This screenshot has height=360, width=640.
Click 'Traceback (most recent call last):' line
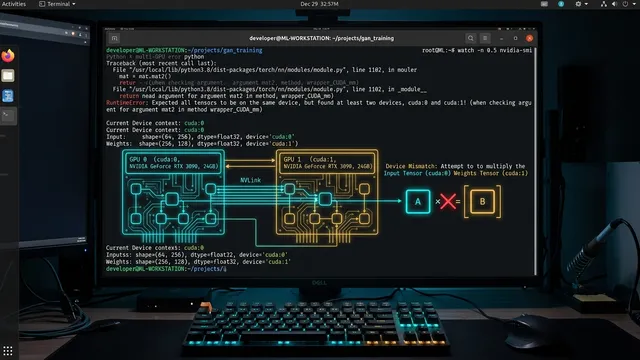point(161,63)
